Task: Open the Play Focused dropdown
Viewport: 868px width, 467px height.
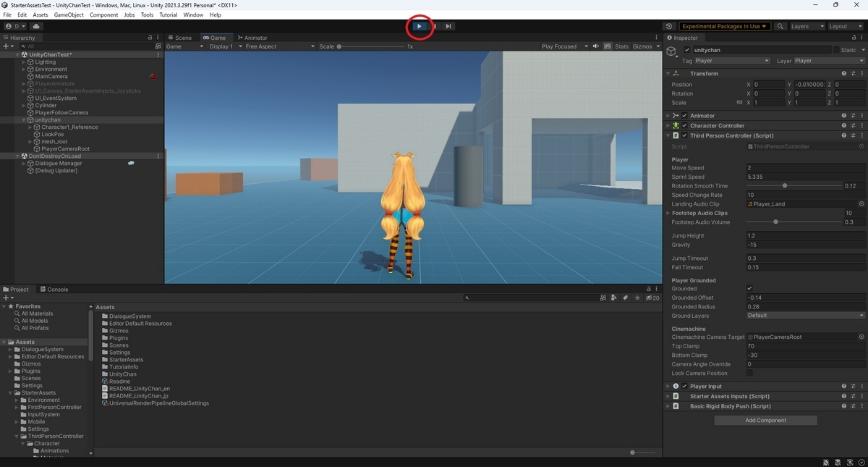Action: 564,46
